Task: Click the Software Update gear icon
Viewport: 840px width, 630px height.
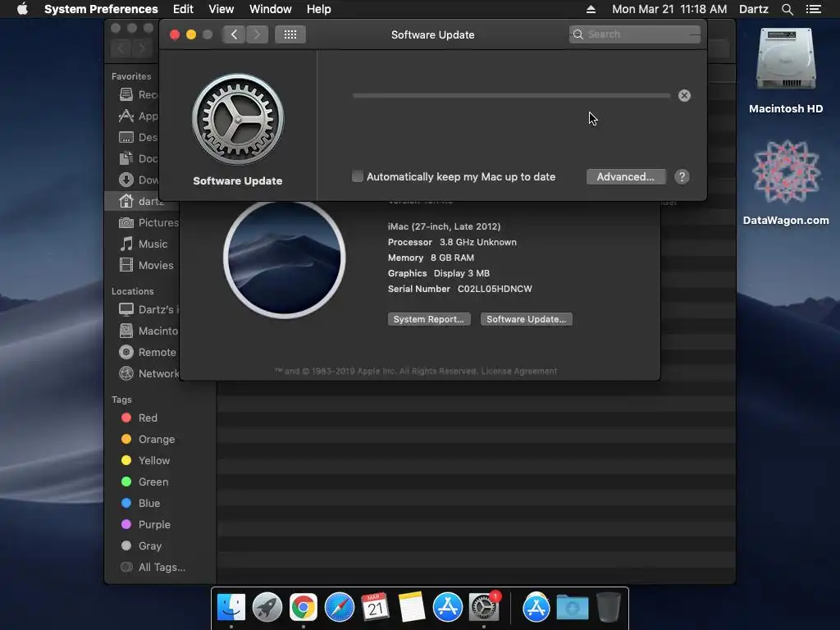Action: (238, 120)
